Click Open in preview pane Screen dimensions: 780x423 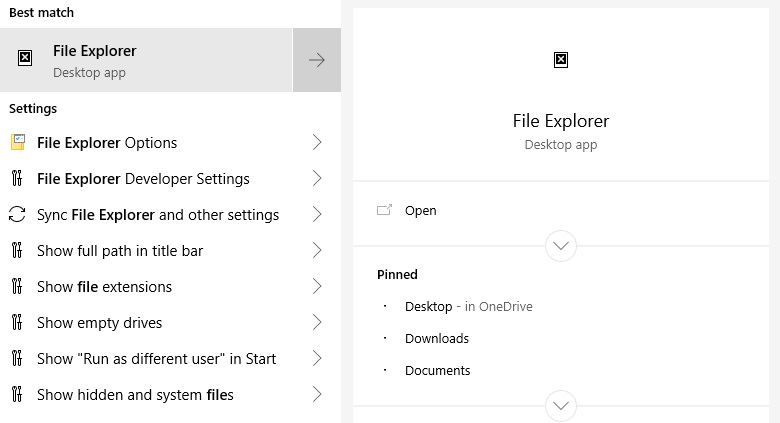pyautogui.click(x=420, y=211)
